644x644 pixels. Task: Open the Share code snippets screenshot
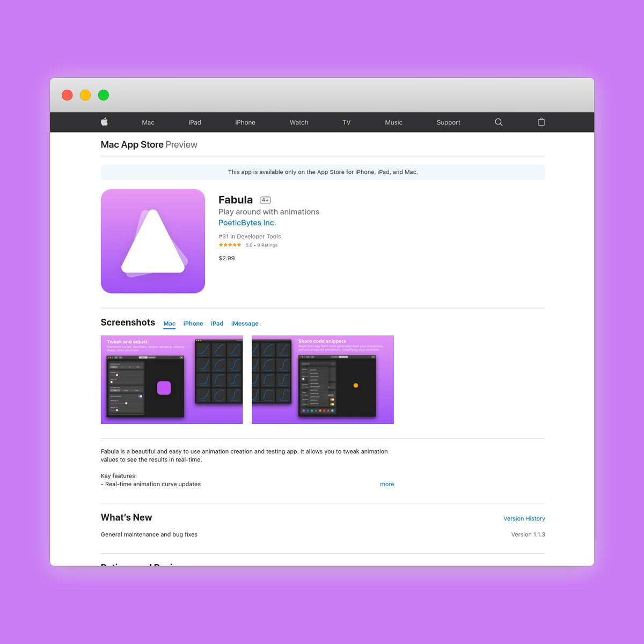(323, 379)
